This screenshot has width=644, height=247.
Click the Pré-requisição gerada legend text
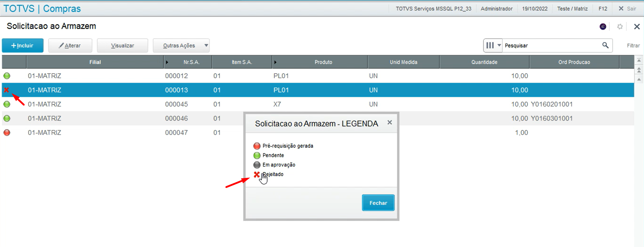pos(288,146)
